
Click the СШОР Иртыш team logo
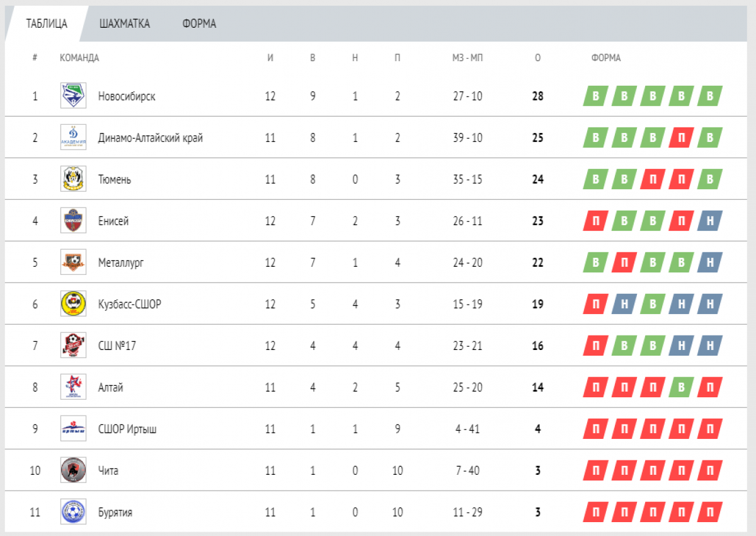tap(73, 429)
